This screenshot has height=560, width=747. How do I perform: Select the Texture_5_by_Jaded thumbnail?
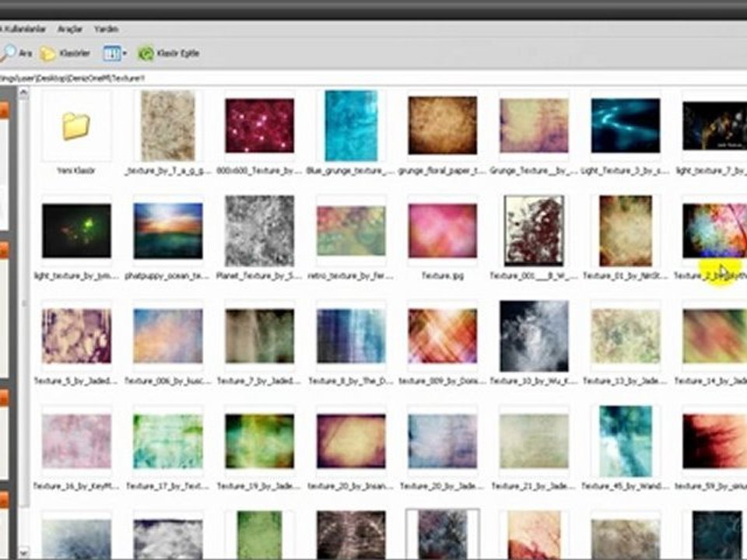76,336
